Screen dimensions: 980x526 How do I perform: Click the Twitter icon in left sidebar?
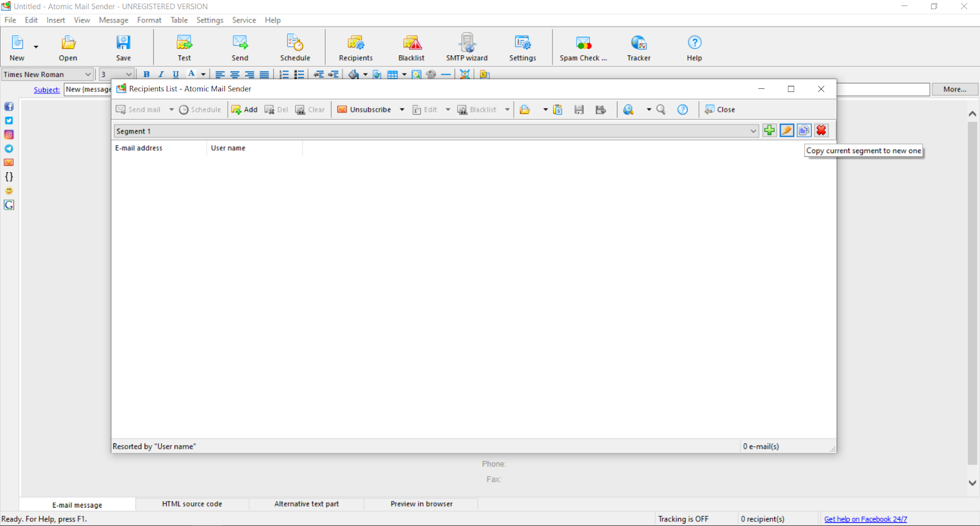pos(9,121)
